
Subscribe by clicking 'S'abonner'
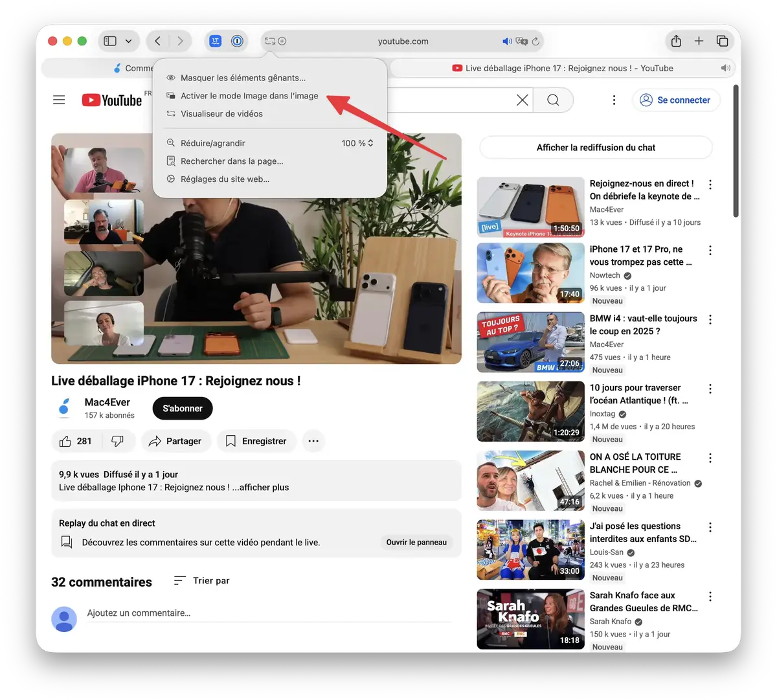coord(182,408)
